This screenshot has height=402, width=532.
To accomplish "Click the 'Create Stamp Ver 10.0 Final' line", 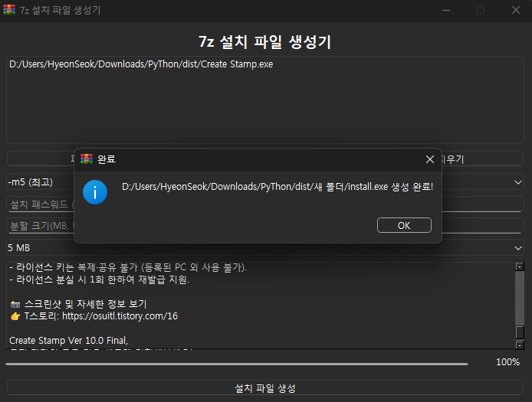I will tap(68, 340).
